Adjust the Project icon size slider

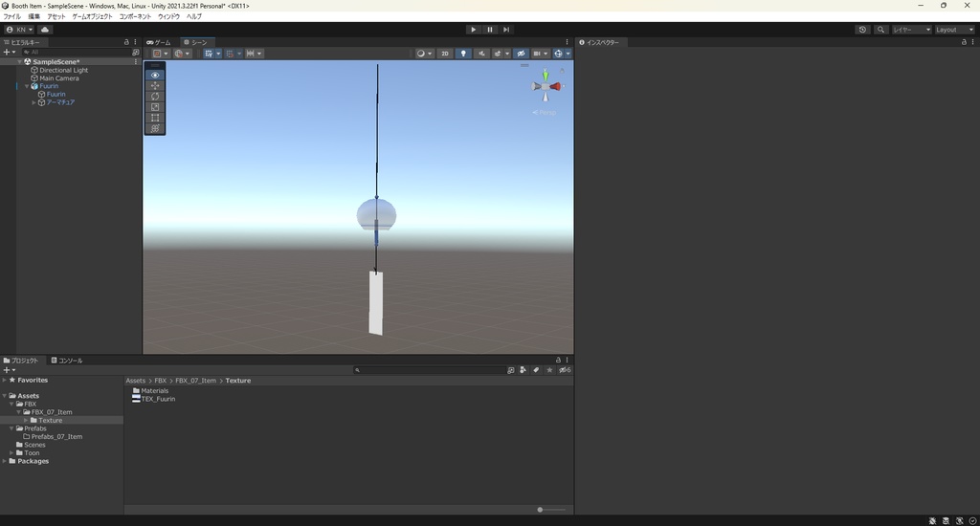[551, 510]
